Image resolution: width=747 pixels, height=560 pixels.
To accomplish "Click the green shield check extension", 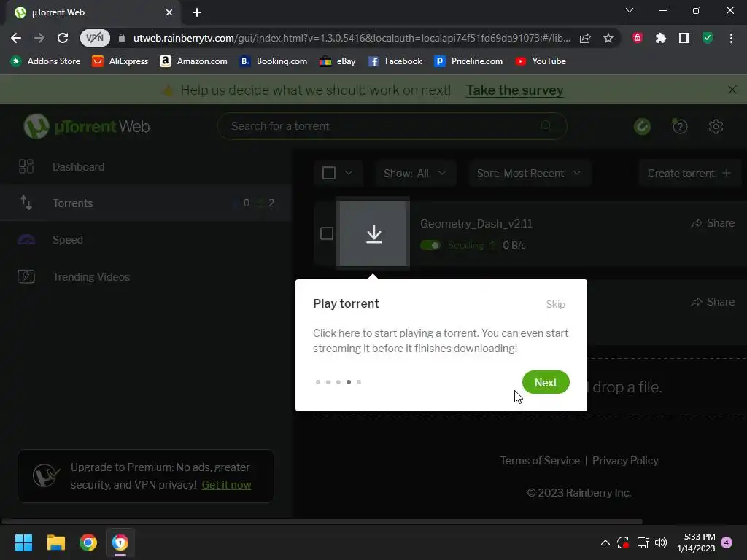I will (708, 38).
